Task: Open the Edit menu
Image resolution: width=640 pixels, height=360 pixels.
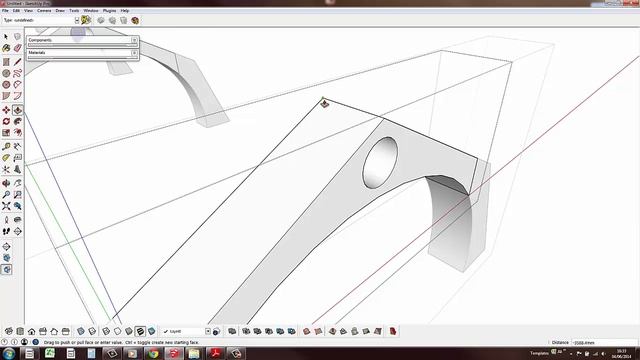Action: click(x=16, y=11)
